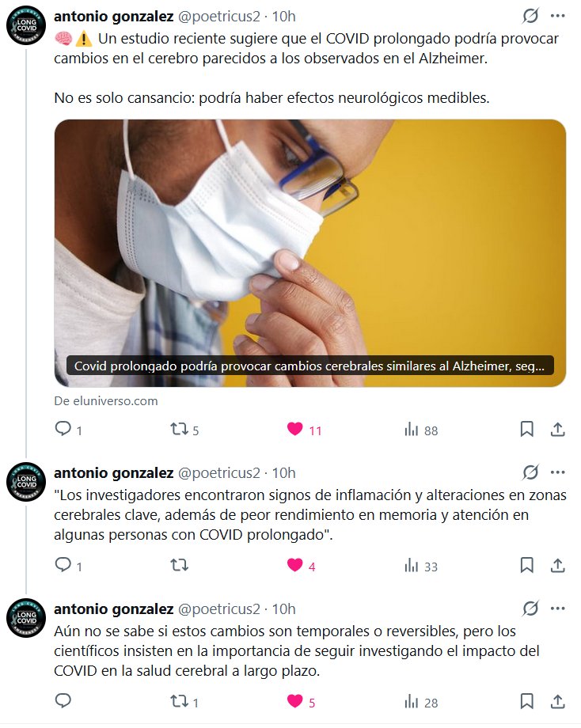Open more options on second tweet
The image size is (581, 728).
(x=557, y=472)
